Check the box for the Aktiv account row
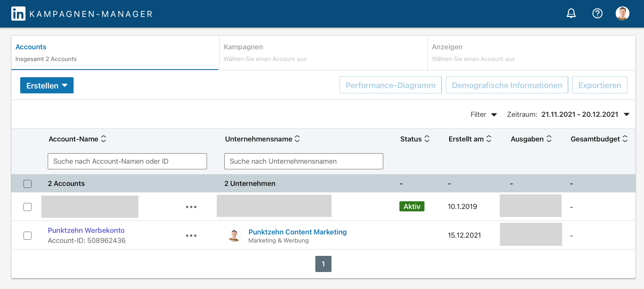Screen dimensions: 644x289 coord(27,207)
